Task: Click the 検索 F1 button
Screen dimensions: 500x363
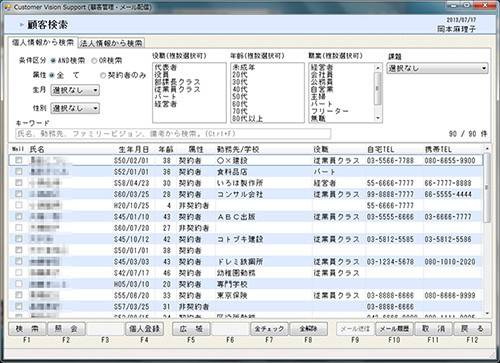Action: tap(27, 329)
